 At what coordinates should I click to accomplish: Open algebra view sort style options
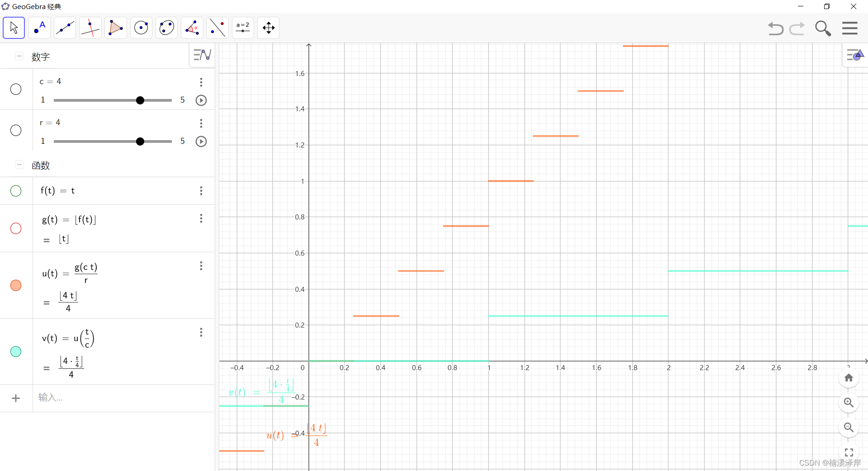pos(202,55)
